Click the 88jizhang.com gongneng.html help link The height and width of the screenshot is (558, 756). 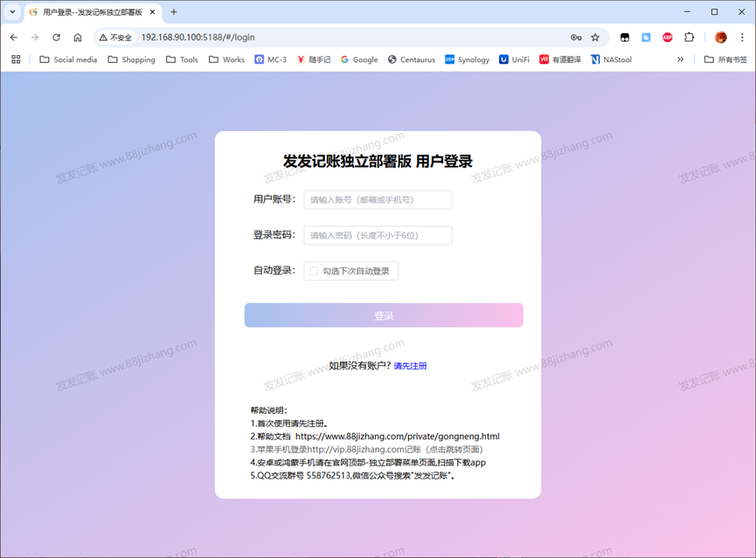pyautogui.click(x=398, y=436)
